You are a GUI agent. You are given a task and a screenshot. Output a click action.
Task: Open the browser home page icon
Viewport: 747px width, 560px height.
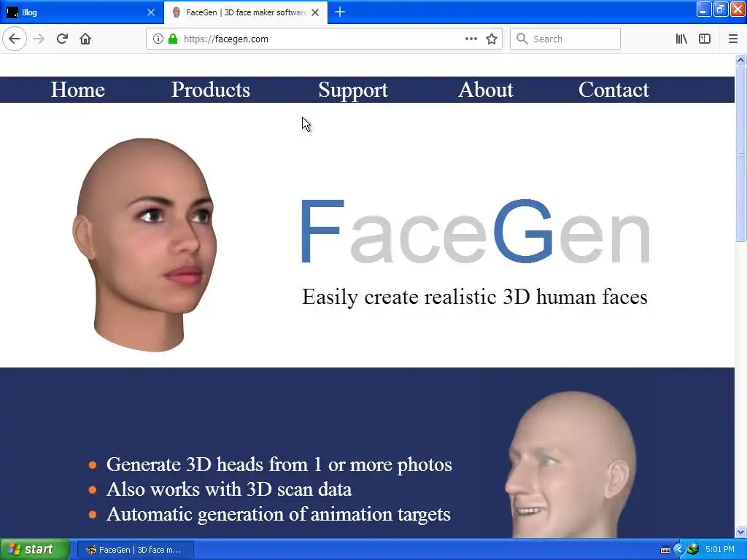coord(85,39)
